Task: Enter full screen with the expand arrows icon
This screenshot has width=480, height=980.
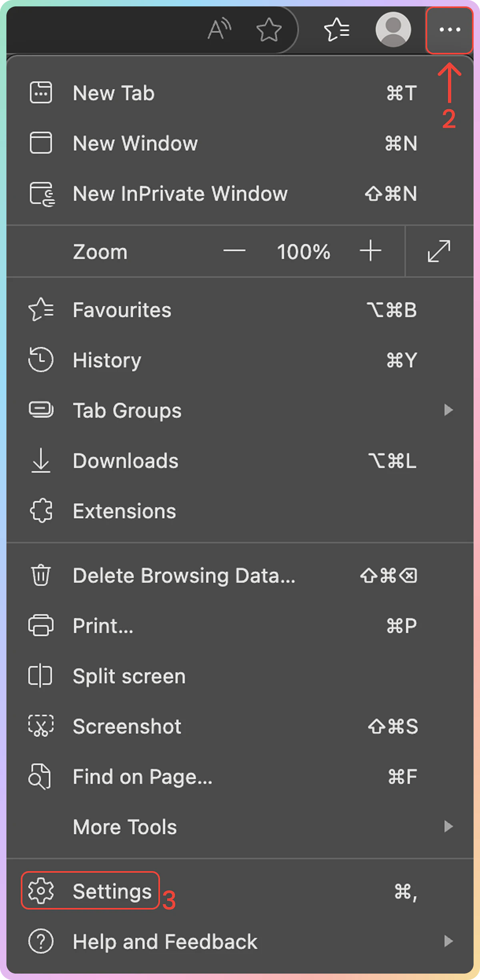Action: 439,251
